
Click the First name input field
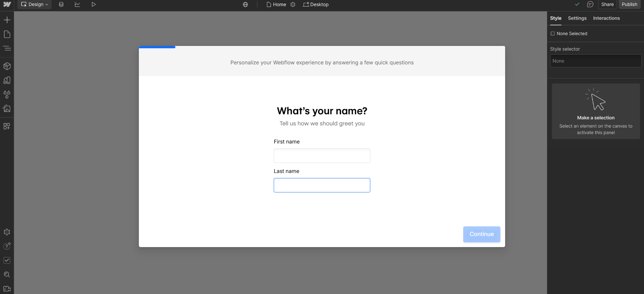coord(322,156)
